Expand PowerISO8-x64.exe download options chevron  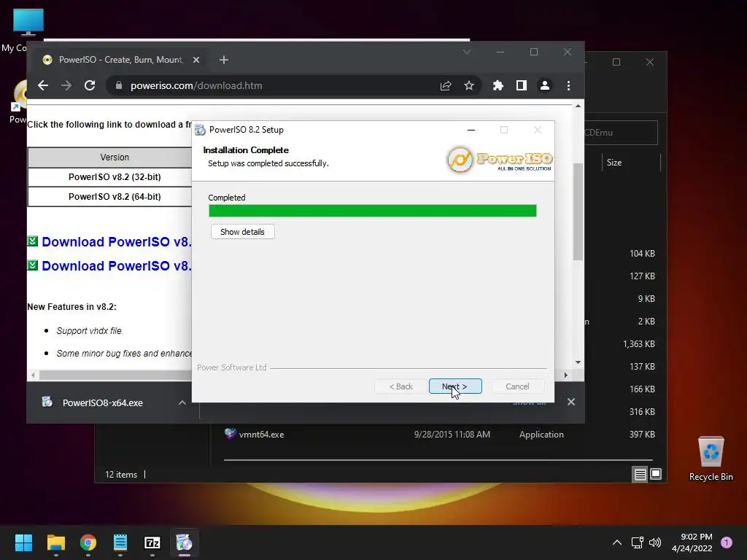pyautogui.click(x=182, y=402)
